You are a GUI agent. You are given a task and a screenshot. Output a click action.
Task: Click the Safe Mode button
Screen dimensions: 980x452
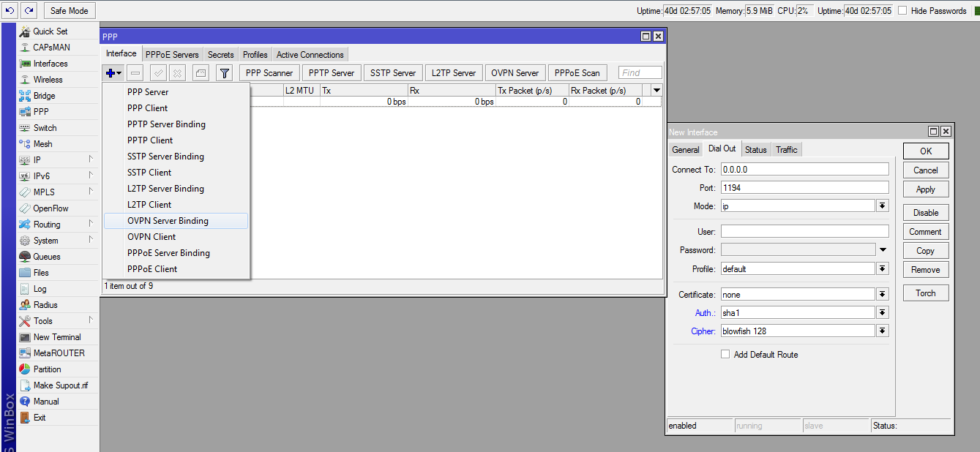click(70, 11)
